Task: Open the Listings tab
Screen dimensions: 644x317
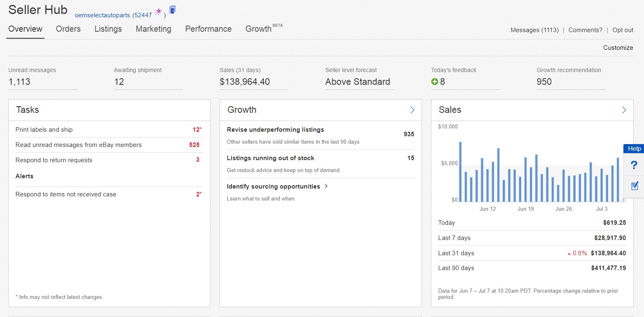Action: (x=108, y=29)
